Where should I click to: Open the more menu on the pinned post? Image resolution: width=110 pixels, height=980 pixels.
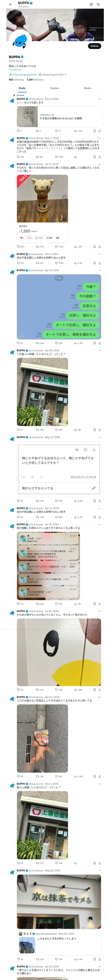[99, 99]
